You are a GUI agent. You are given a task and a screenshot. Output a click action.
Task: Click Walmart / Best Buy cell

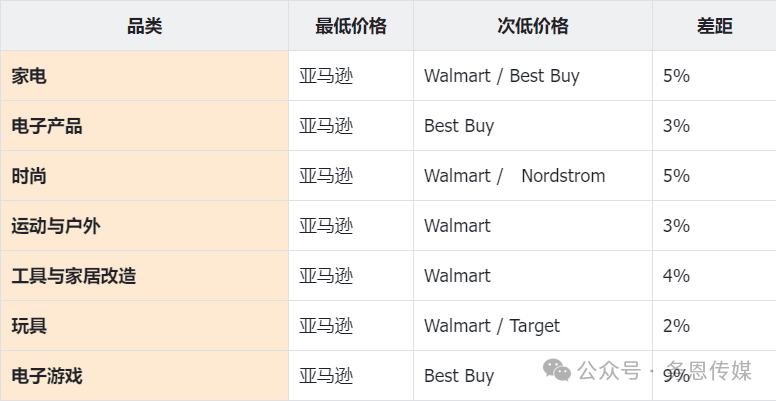[533, 76]
